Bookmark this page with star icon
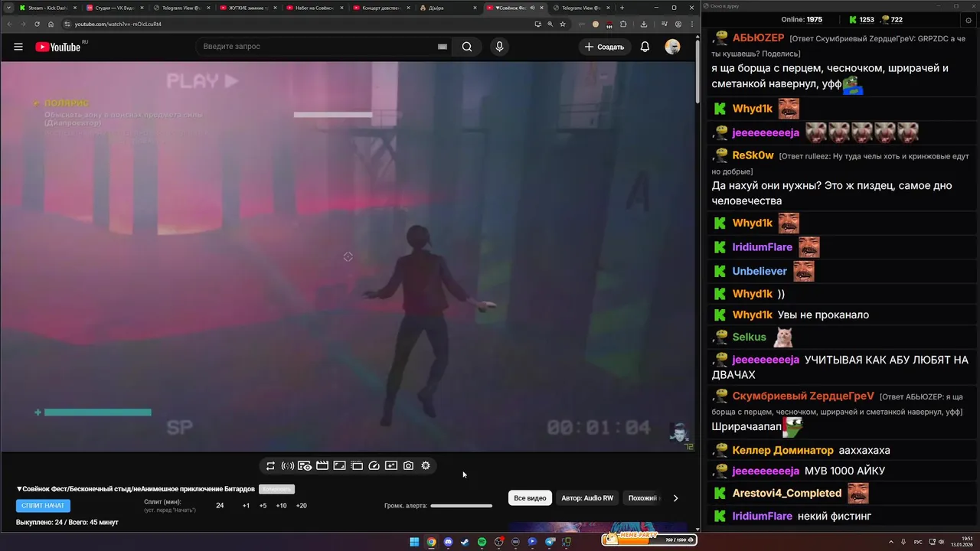The image size is (980, 551). pos(563,24)
